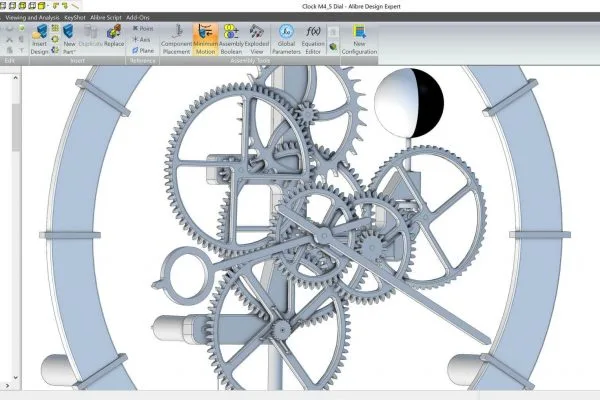Viewport: 600px width, 400px height.
Task: Open the Add-Ons tab
Action: pyautogui.click(x=138, y=18)
